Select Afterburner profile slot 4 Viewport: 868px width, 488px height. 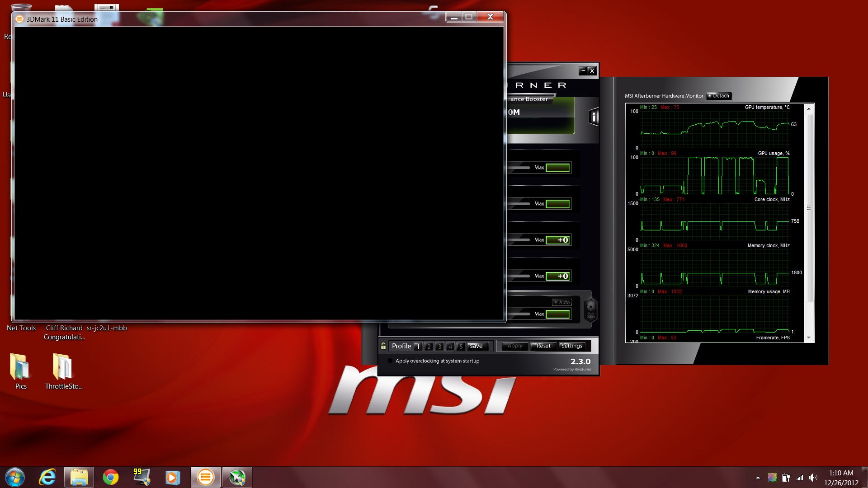[450, 347]
